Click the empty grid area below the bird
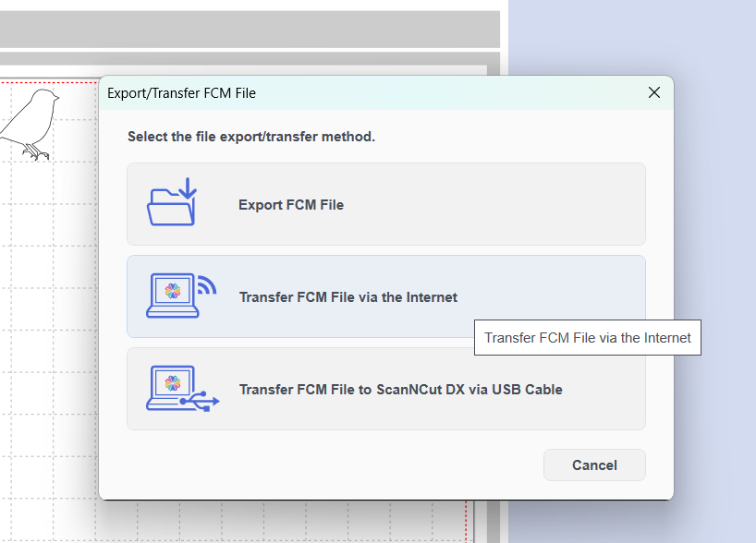This screenshot has height=543, width=756. [48, 337]
